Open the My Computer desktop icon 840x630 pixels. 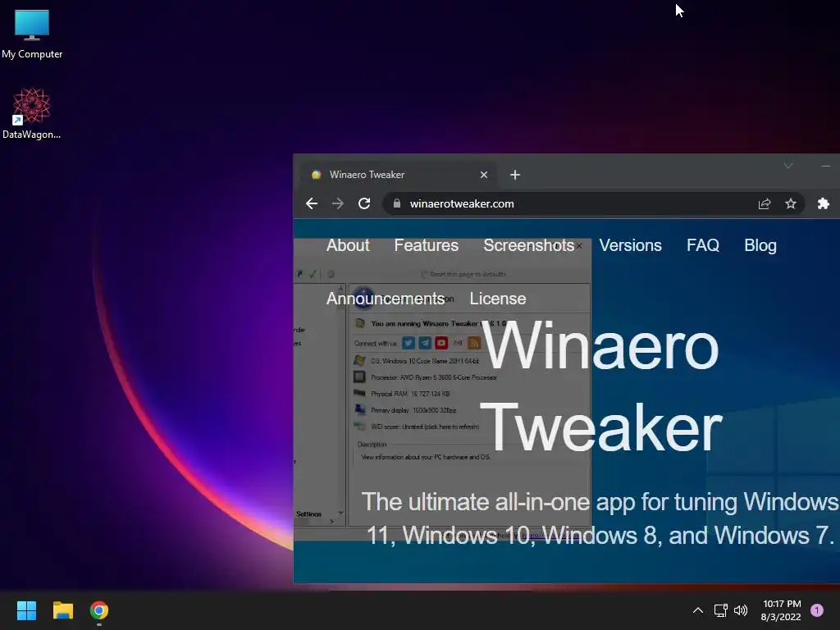(x=32, y=33)
